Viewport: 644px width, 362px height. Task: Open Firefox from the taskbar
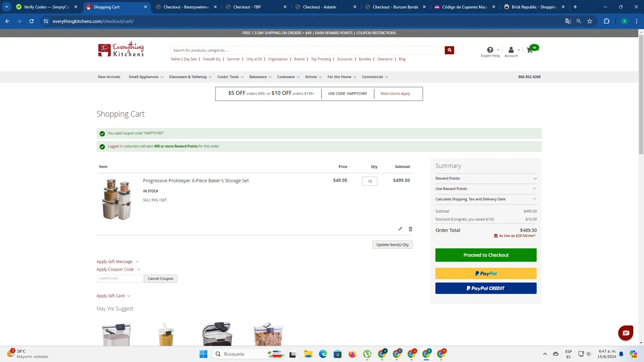352,354
